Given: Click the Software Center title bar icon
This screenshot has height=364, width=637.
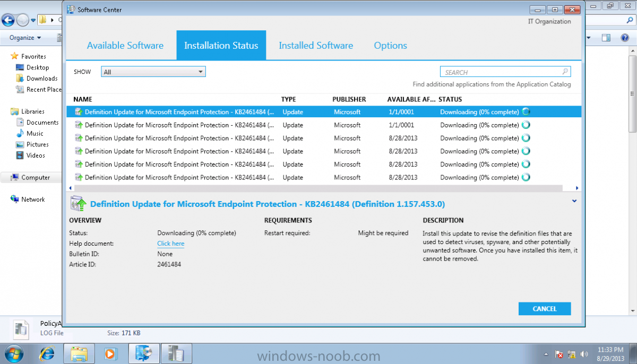Looking at the screenshot, I should click(71, 10).
